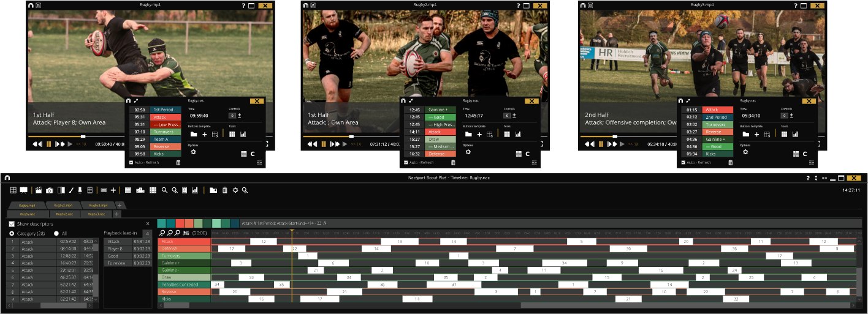868x314 pixels.
Task: Click sliders icon in Rugby.mp4 register panel
Action: pyautogui.click(x=259, y=163)
